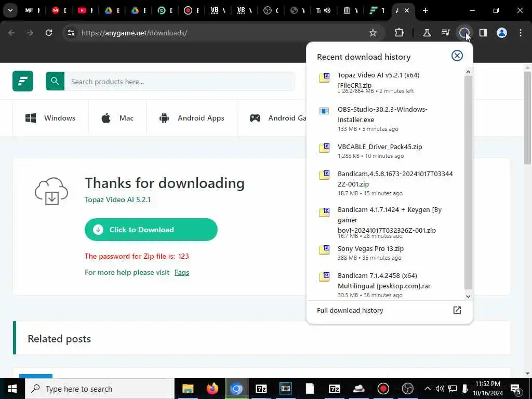Open Sony Vegas Pro 13.zip download entry
532x399 pixels.
pos(385,253)
